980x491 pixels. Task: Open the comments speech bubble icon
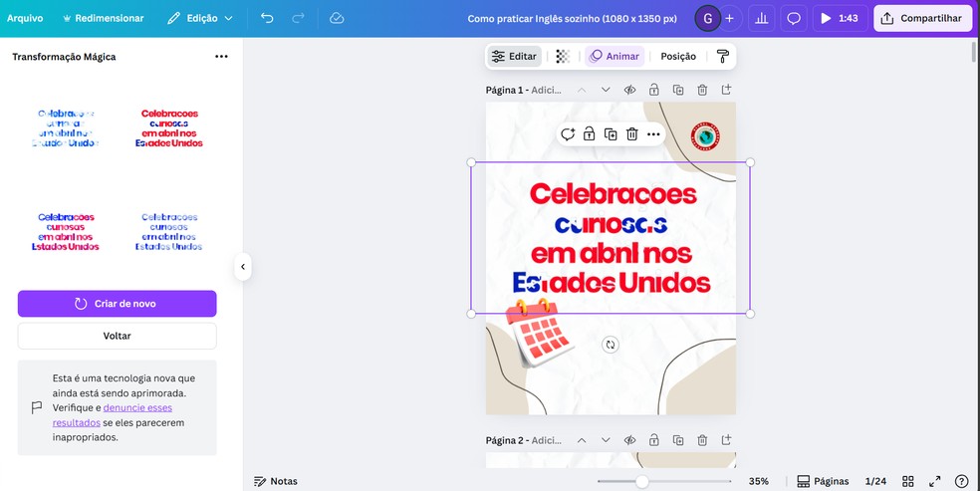(x=794, y=18)
